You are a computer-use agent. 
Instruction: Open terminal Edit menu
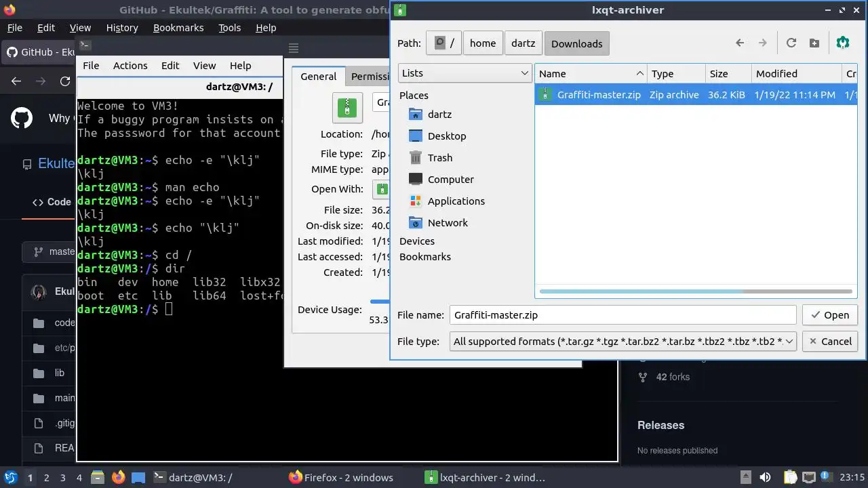(170, 66)
